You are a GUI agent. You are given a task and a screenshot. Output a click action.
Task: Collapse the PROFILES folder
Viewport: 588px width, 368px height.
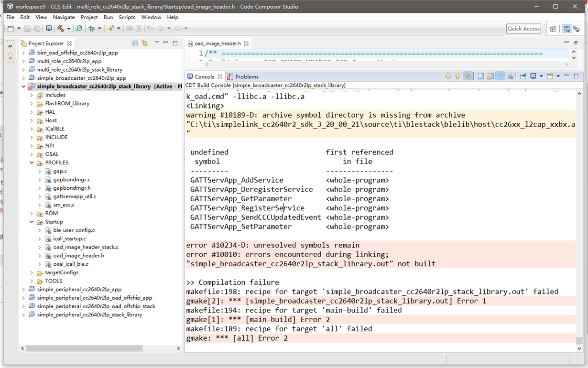[32, 162]
